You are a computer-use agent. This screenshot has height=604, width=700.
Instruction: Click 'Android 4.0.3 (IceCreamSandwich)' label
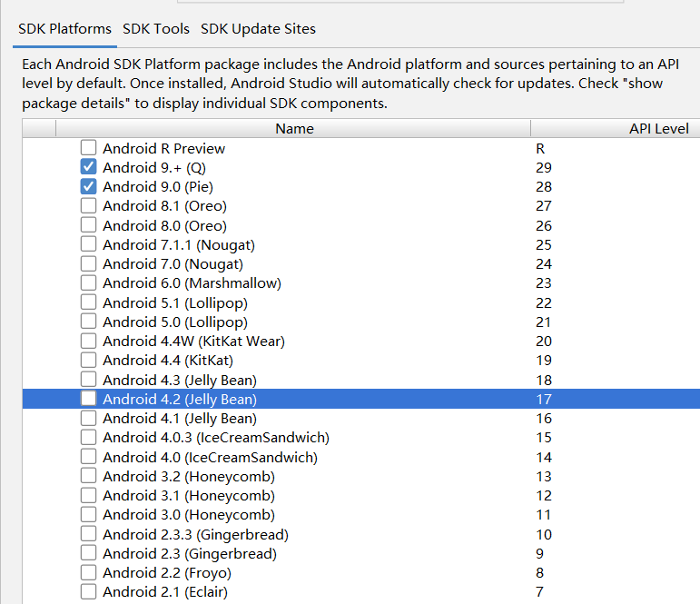(x=216, y=439)
